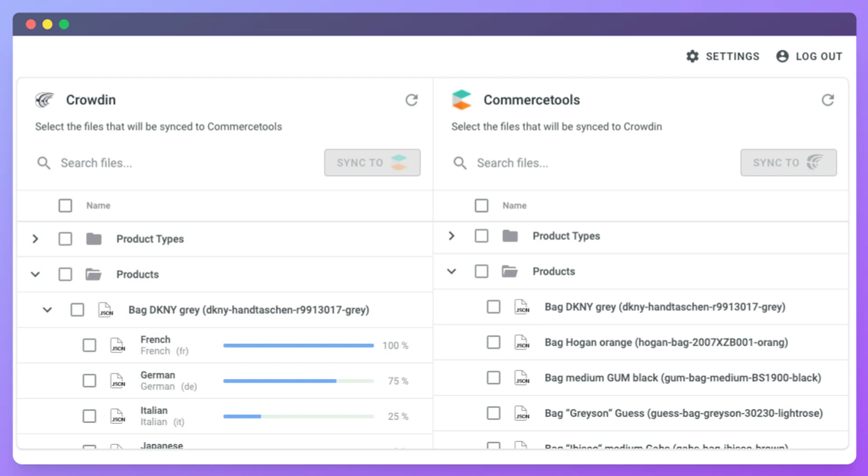Click the Commercetools search magnifier icon

pyautogui.click(x=460, y=163)
